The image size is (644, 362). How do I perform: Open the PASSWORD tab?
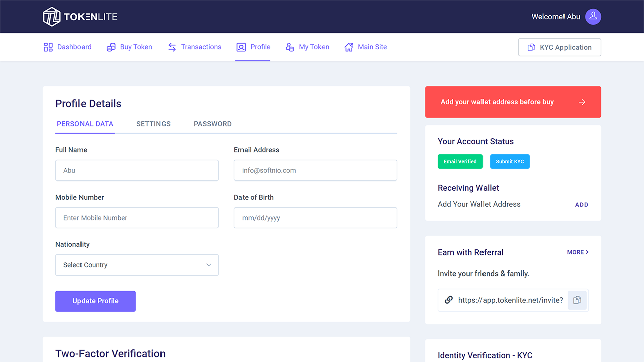[x=212, y=124]
